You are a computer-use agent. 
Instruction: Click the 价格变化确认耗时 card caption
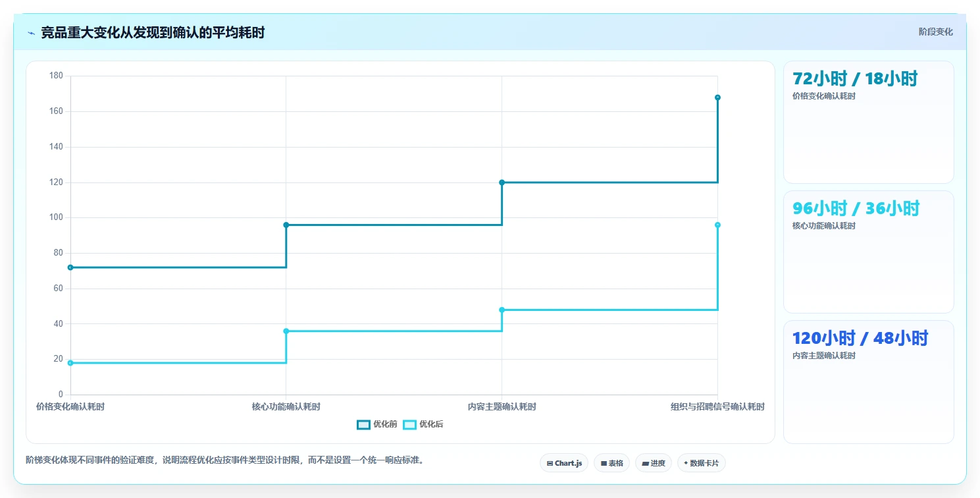824,96
